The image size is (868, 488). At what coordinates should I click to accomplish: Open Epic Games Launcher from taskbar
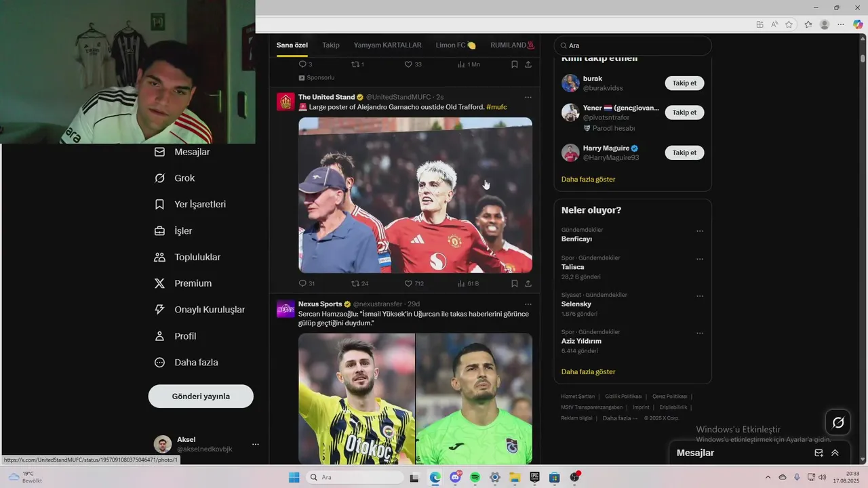pyautogui.click(x=534, y=477)
